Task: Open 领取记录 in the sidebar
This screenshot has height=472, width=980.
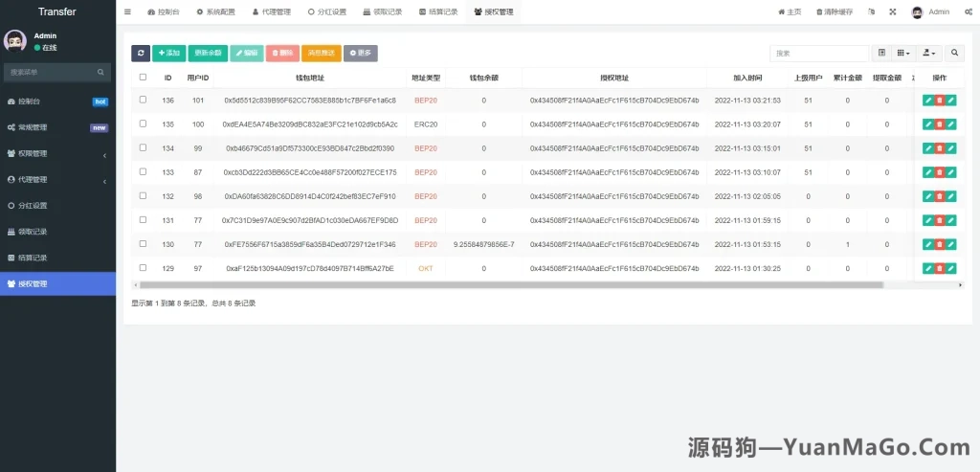Action: pyautogui.click(x=57, y=232)
